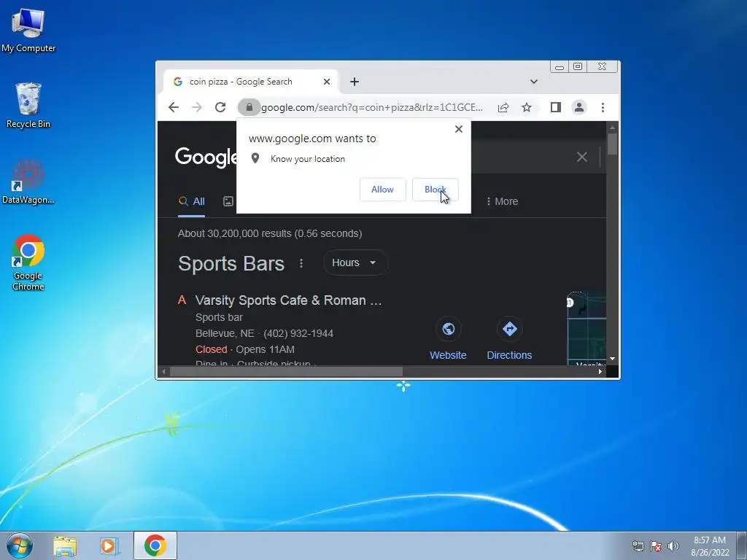Dismiss the location permission popup
Viewport: 747px width, 560px height.
[459, 129]
